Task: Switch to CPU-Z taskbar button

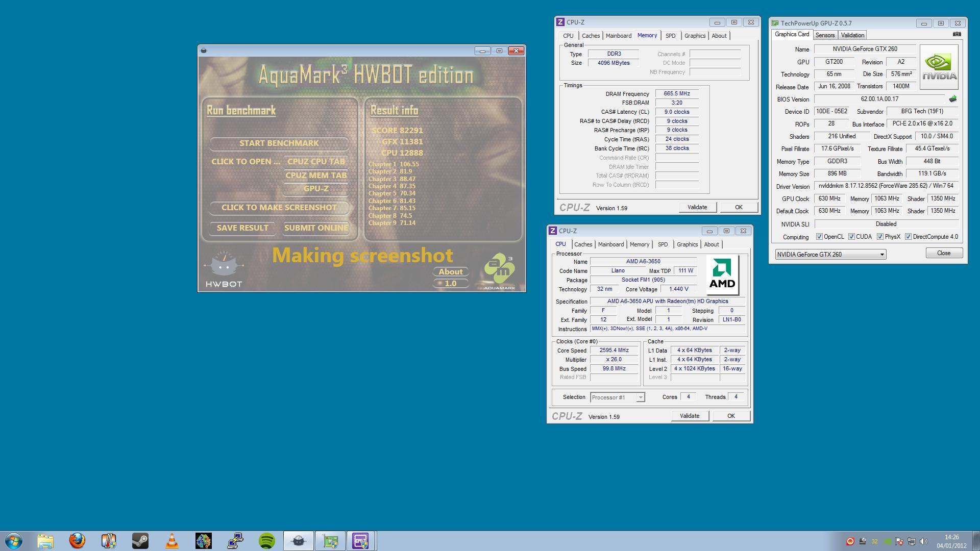Action: point(361,541)
